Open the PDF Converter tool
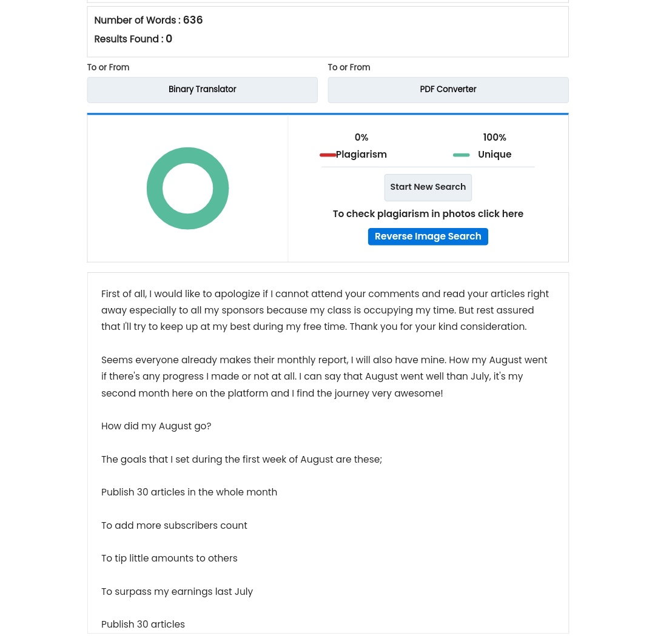This screenshot has height=644, width=655. coord(448,90)
